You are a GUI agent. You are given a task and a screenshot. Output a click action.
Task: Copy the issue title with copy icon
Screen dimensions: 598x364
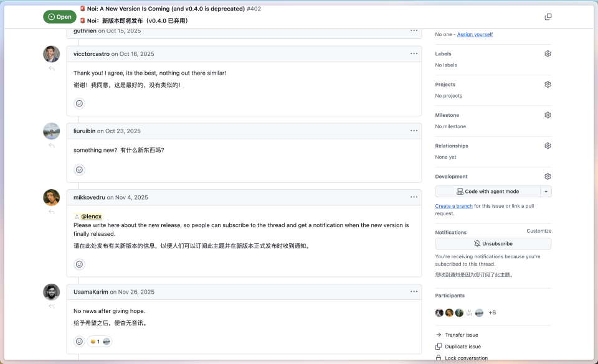point(548,17)
